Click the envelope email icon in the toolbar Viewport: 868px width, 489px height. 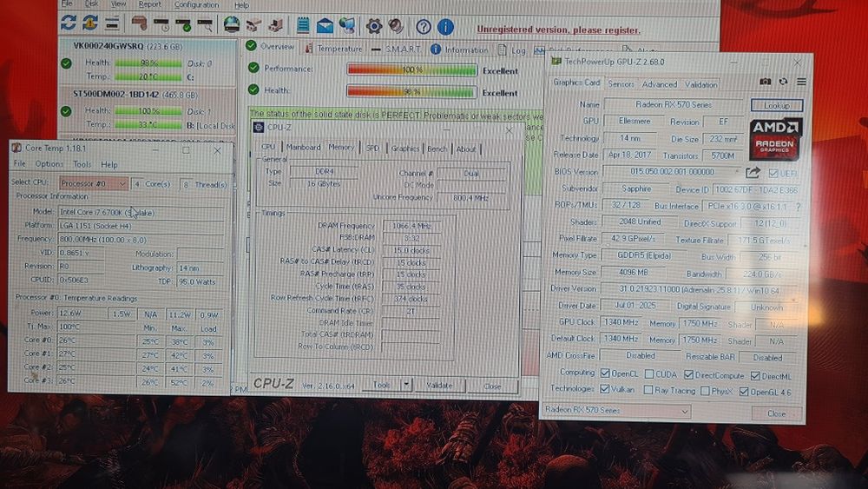coord(325,25)
